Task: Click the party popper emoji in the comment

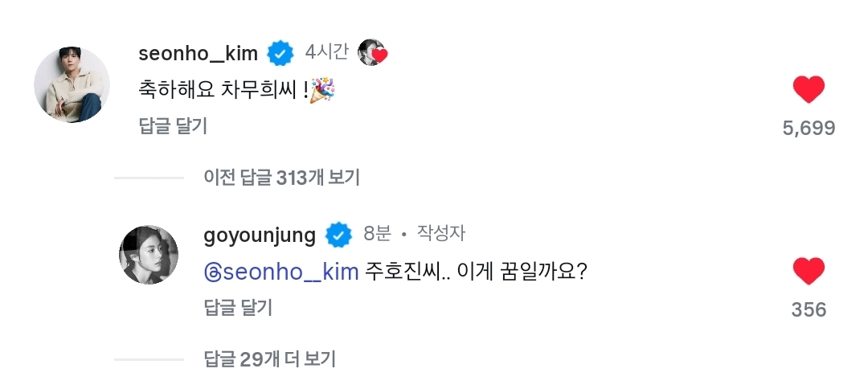Action: [324, 90]
